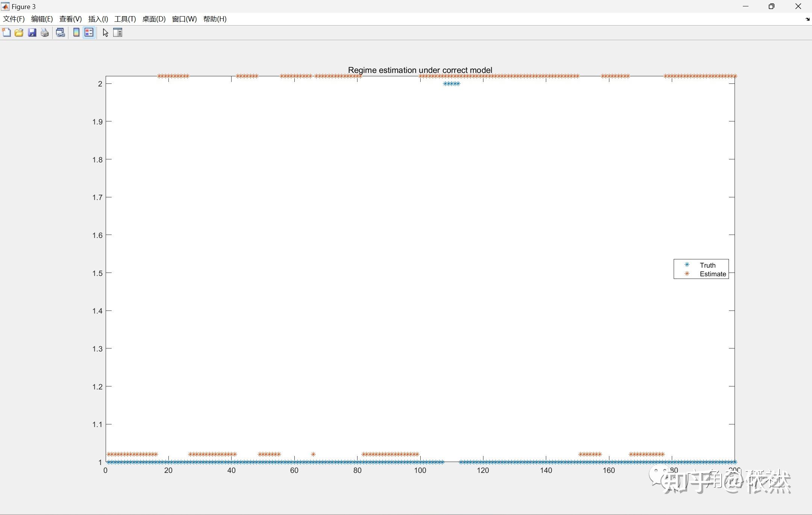Image resolution: width=812 pixels, height=515 pixels.
Task: Toggle the Insert Colorbar button
Action: pos(76,33)
